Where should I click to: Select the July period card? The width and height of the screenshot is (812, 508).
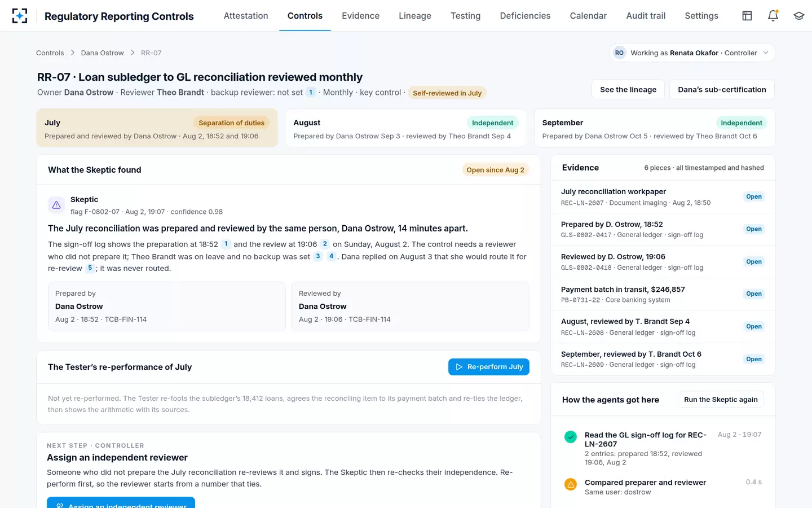pos(157,128)
